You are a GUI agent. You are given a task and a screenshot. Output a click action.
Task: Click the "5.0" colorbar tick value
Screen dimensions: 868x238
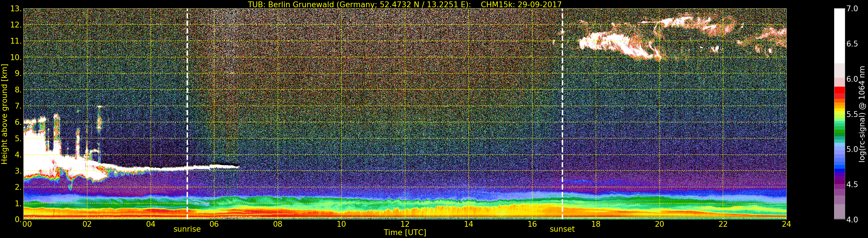pos(852,149)
